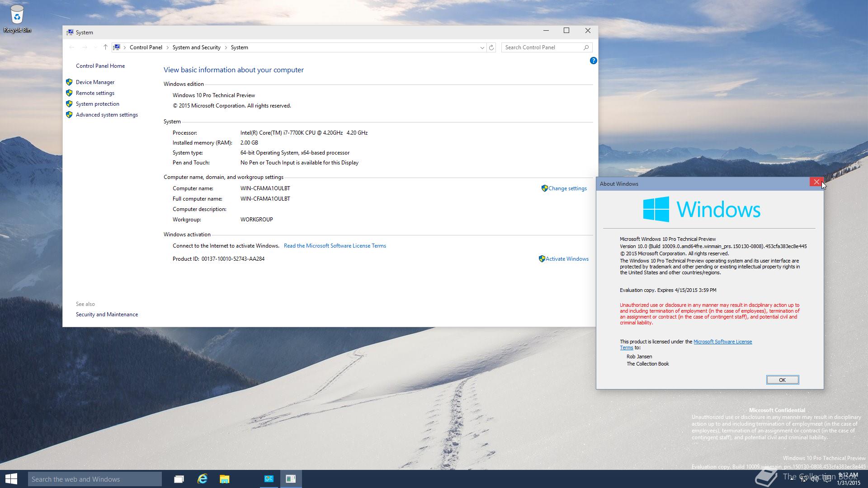This screenshot has height=488, width=868.
Task: Open recent locations dropdown beside Forward arrow
Action: pos(95,47)
